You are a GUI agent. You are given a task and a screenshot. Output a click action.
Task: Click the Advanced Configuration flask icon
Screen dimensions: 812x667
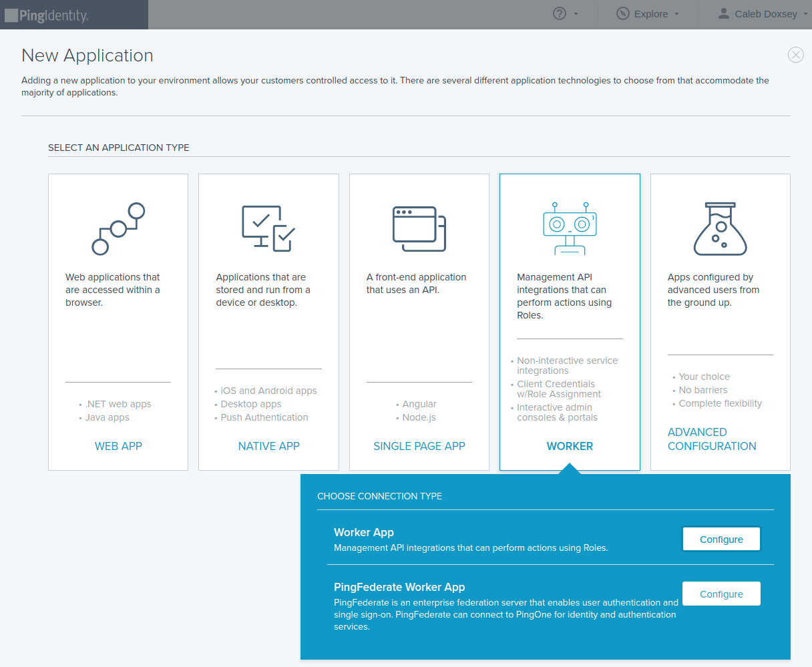tap(720, 229)
